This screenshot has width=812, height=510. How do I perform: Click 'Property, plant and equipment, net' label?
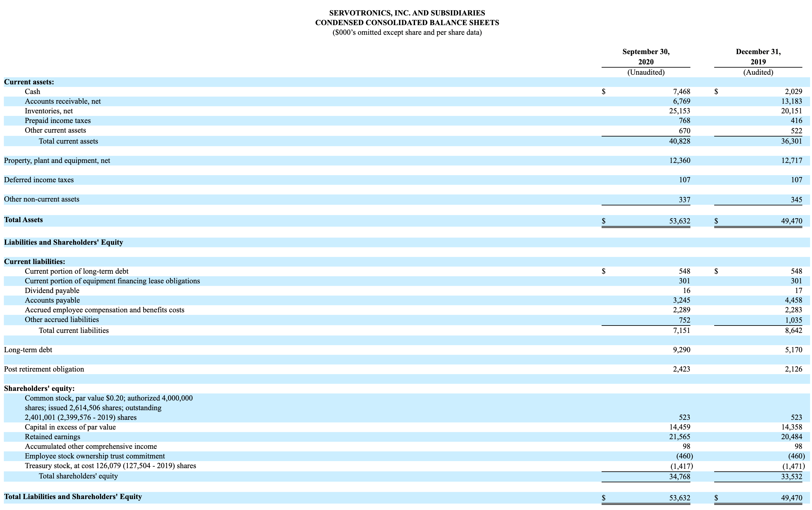pyautogui.click(x=57, y=161)
